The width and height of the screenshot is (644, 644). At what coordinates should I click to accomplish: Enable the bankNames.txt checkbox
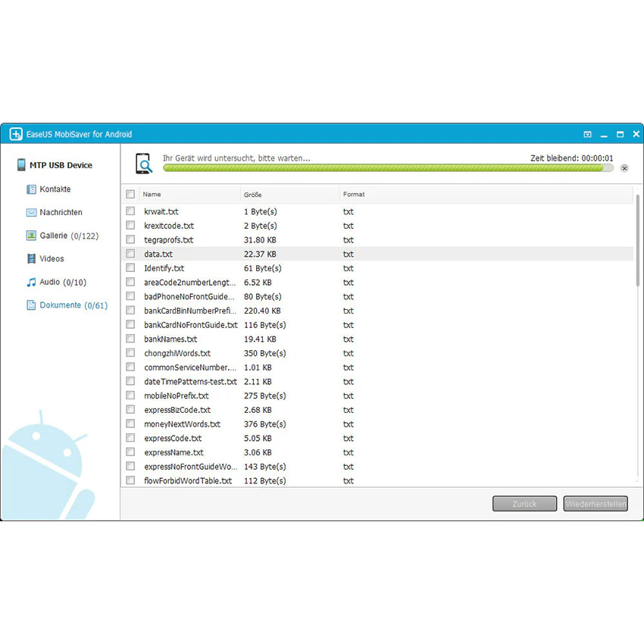pos(130,339)
